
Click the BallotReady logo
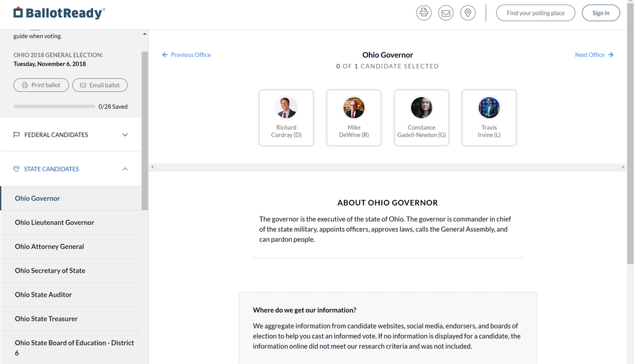click(59, 13)
